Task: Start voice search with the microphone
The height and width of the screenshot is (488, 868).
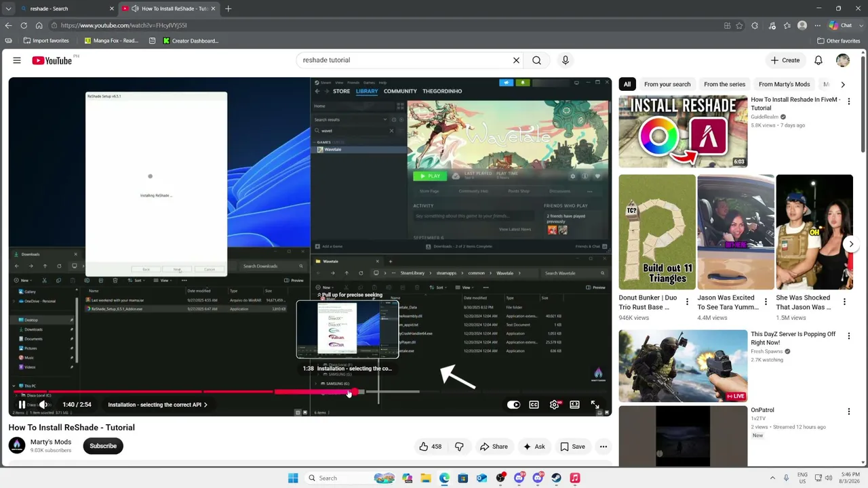Action: coord(566,60)
